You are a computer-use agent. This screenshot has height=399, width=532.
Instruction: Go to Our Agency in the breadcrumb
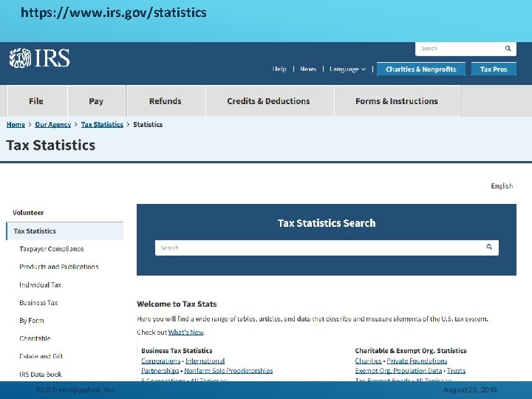point(53,125)
